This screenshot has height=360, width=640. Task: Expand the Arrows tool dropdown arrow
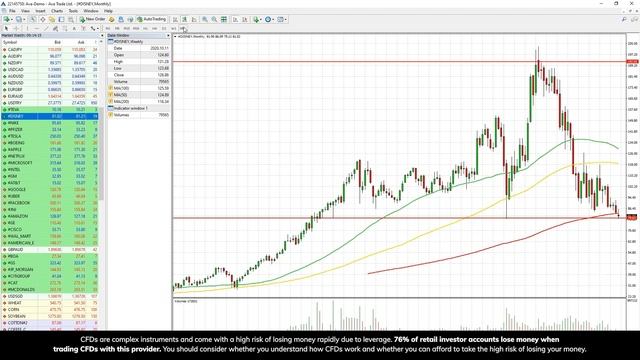(x=98, y=28)
